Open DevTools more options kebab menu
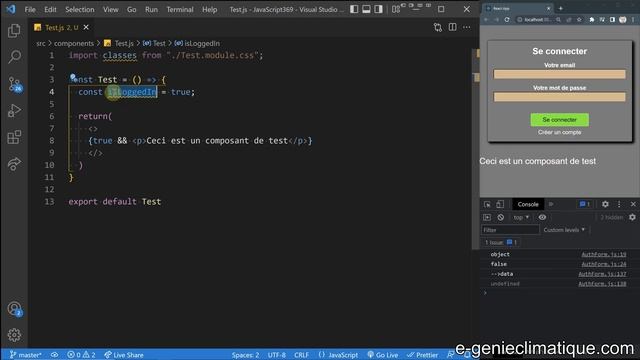 (x=619, y=204)
